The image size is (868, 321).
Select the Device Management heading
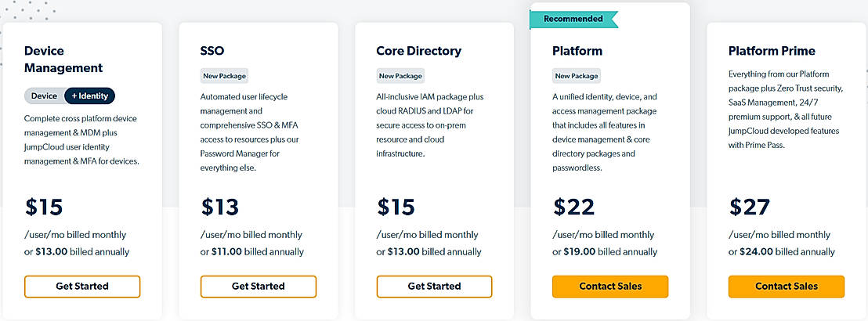(63, 60)
